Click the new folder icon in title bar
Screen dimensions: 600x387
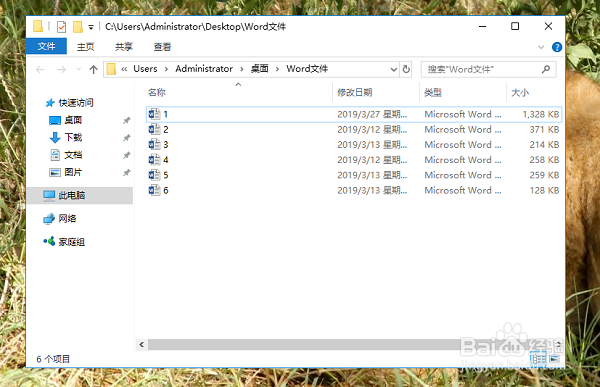click(78, 27)
